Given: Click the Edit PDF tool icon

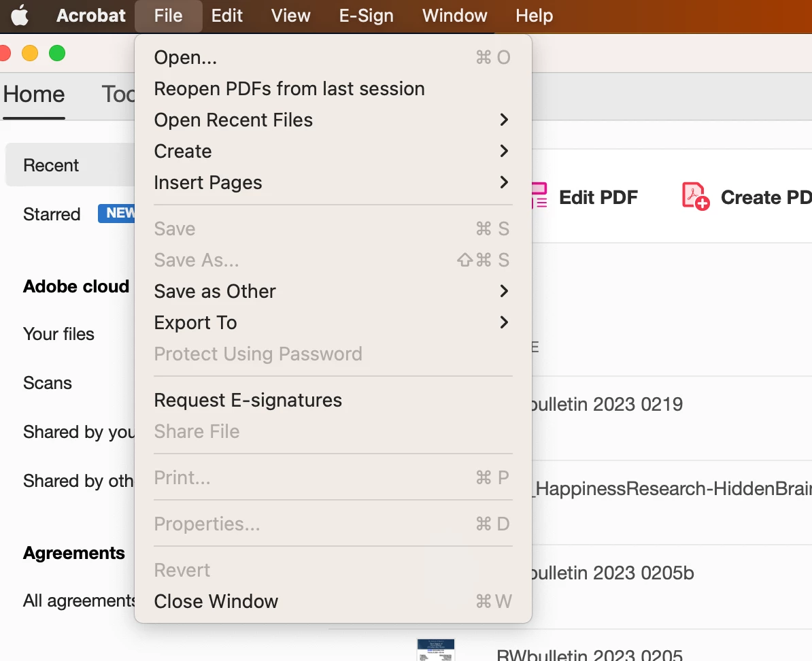Looking at the screenshot, I should coord(539,195).
